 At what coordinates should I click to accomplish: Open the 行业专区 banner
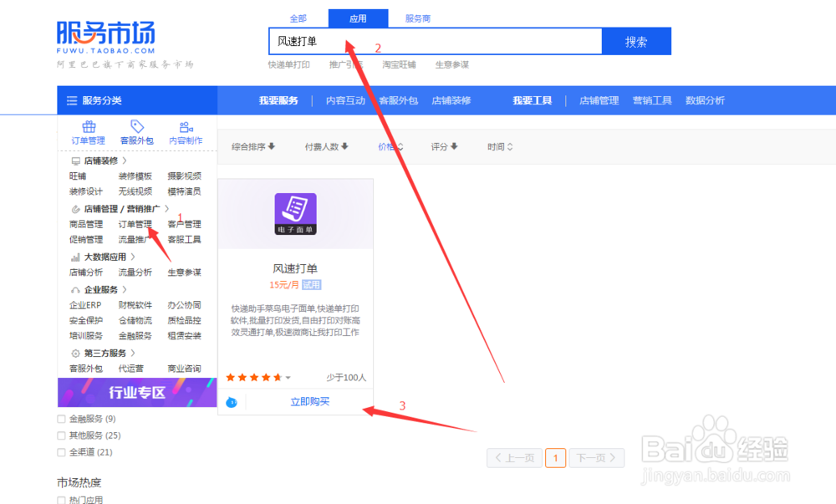137,393
